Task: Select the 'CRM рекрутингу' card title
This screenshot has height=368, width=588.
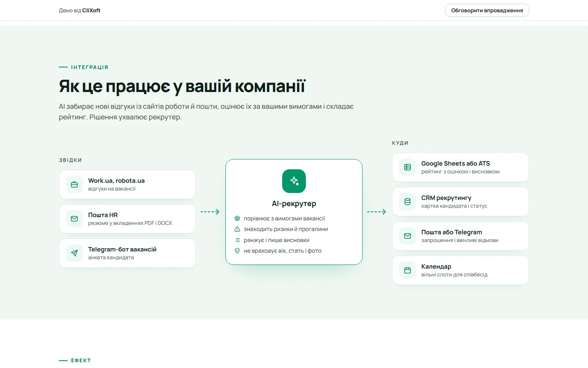Action: [446, 198]
